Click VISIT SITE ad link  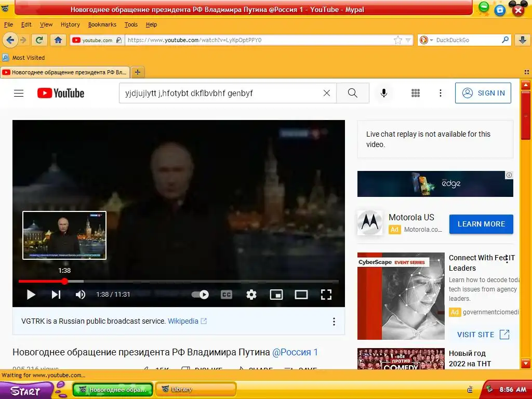483,335
